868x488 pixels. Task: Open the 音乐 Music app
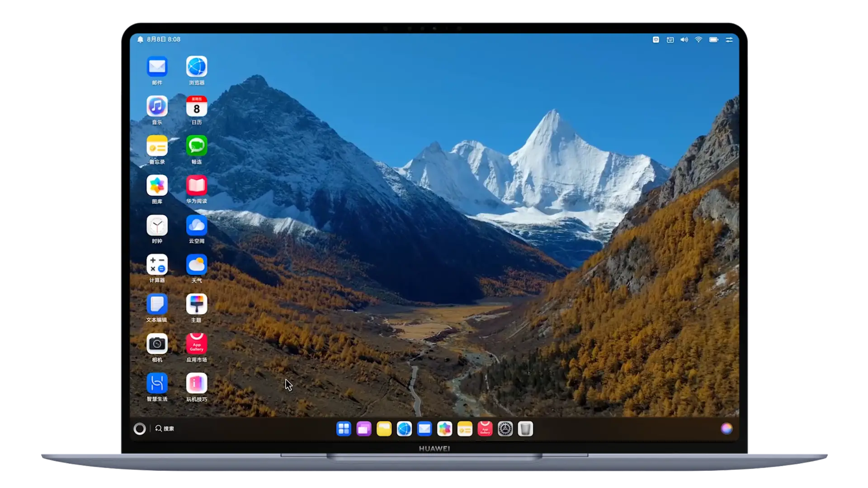tap(157, 107)
